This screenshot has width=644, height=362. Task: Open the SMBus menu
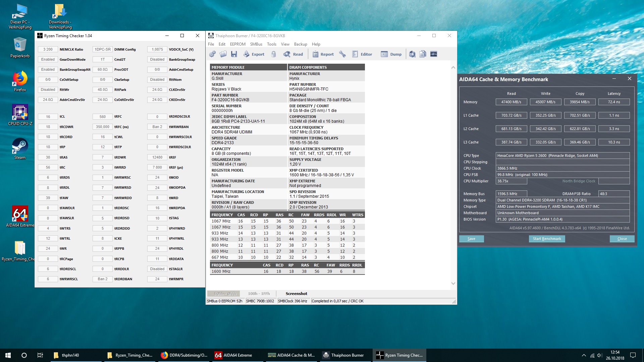256,44
